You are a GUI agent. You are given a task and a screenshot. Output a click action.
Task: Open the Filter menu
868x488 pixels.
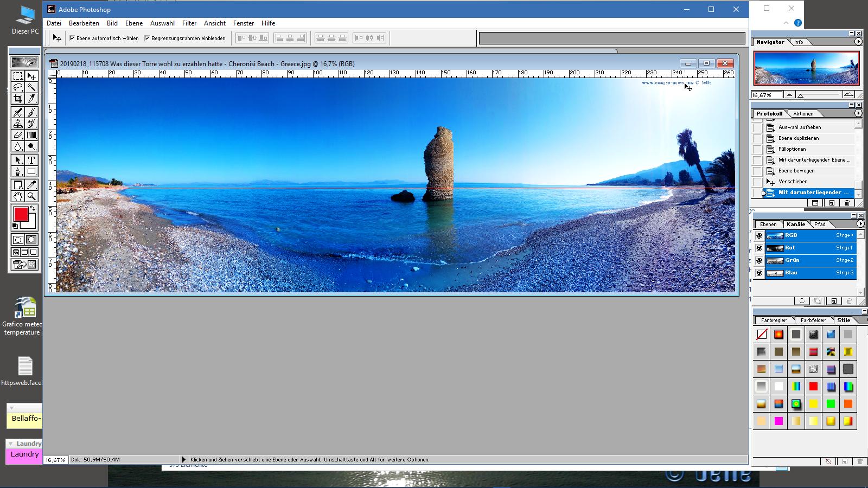(189, 23)
